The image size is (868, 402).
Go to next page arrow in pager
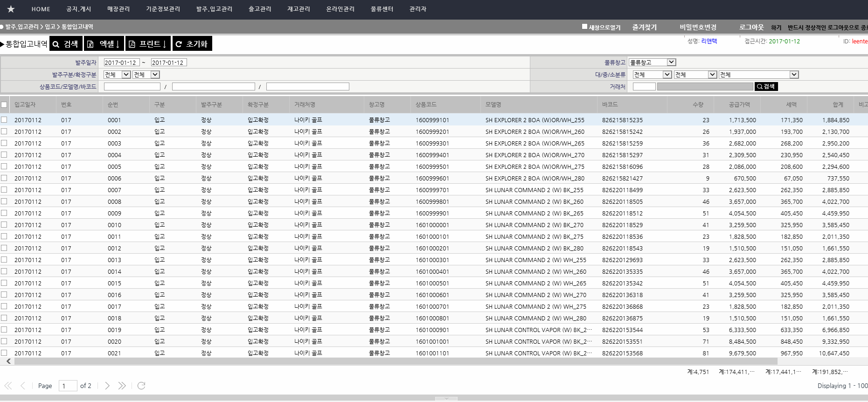click(x=107, y=386)
